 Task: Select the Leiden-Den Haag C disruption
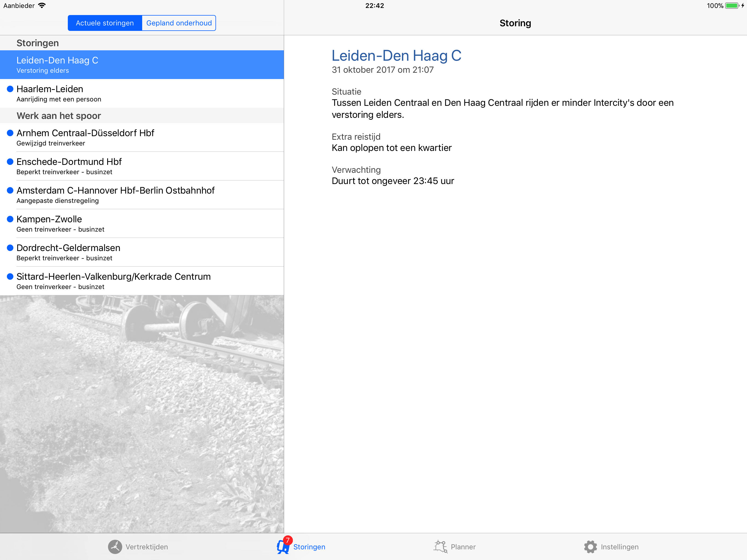142,65
